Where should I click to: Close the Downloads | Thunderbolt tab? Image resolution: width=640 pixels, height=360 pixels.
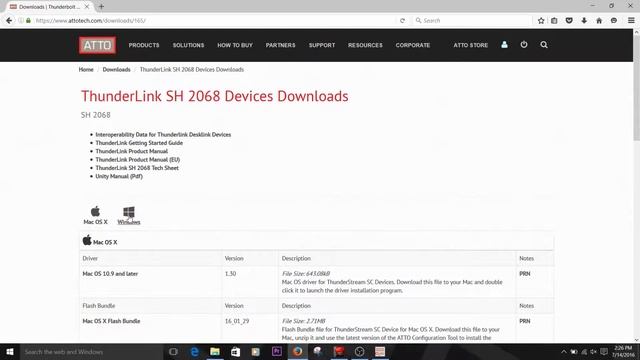87,7
